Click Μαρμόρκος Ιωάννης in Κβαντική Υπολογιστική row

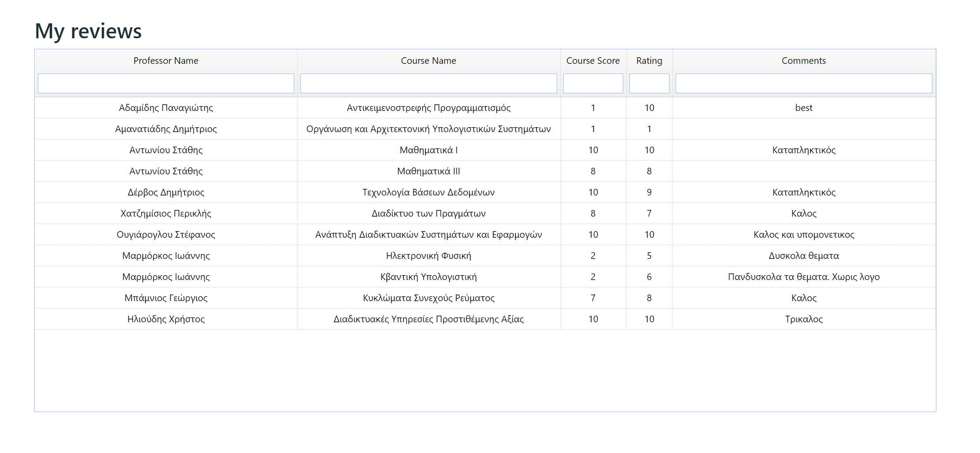[x=166, y=277]
